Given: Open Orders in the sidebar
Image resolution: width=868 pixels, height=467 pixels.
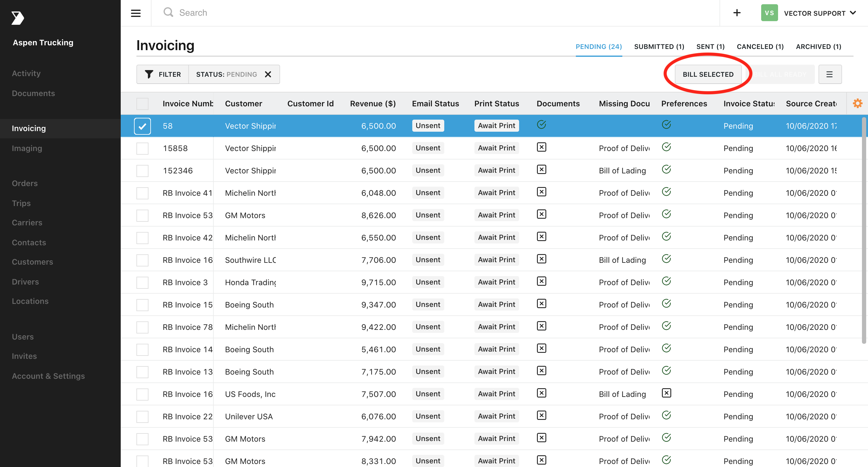Looking at the screenshot, I should [25, 183].
